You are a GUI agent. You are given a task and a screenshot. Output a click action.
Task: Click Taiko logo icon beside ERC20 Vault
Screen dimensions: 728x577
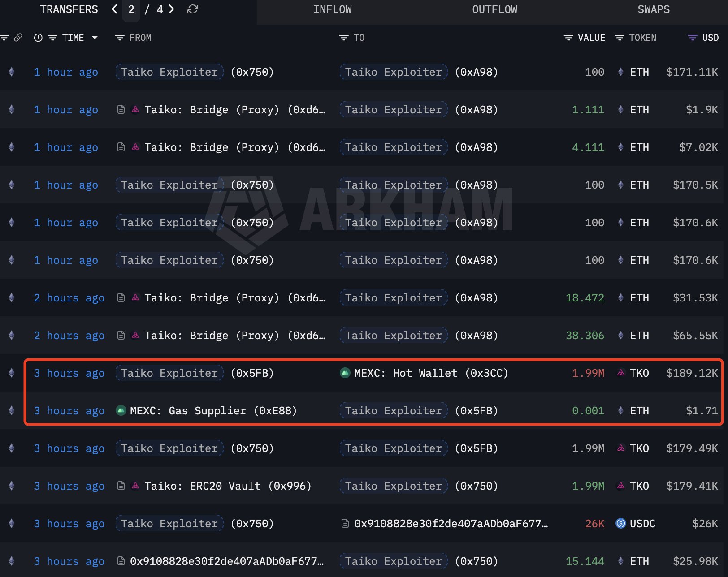pyautogui.click(x=135, y=486)
